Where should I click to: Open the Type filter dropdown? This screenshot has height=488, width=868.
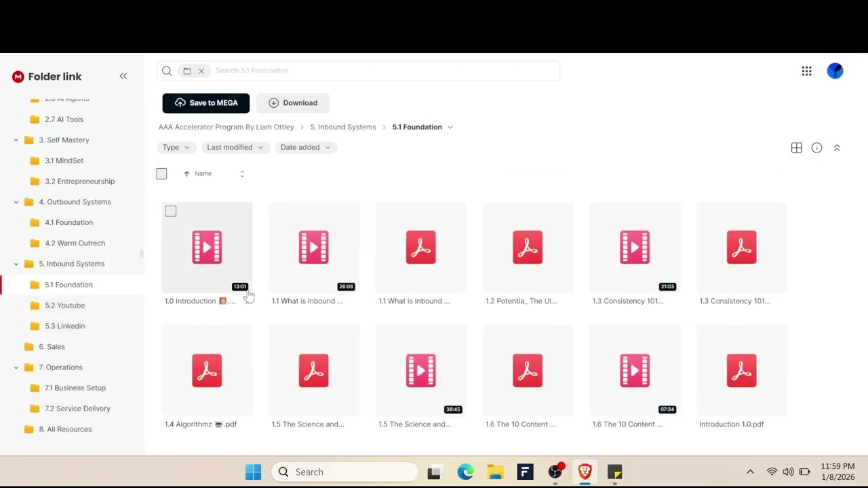click(176, 147)
